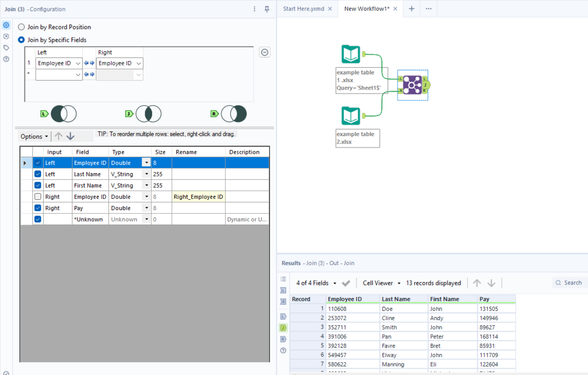Viewport: 588px width, 375px height.
Task: Uncheck the Pay field checkbox
Action: [38, 208]
